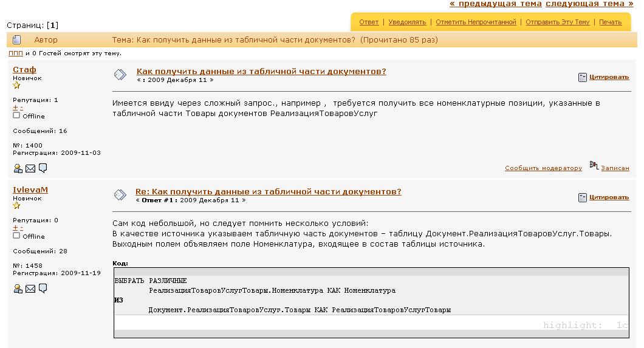
Task: Click the Уведомлять tab
Action: tap(407, 22)
